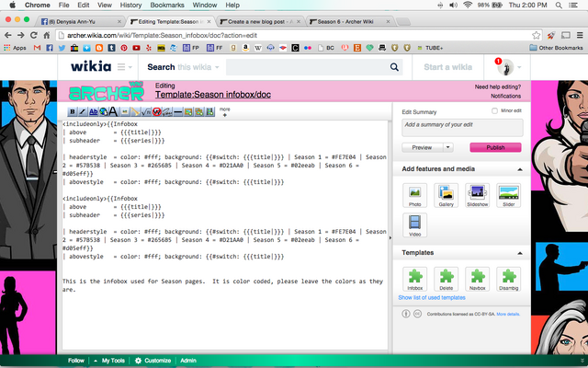
Task: Insert horizontal line from editor toolbar
Action: pos(177,111)
